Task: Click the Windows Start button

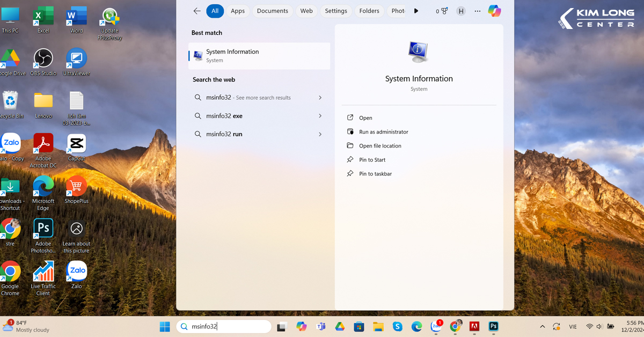Action: 165,326
